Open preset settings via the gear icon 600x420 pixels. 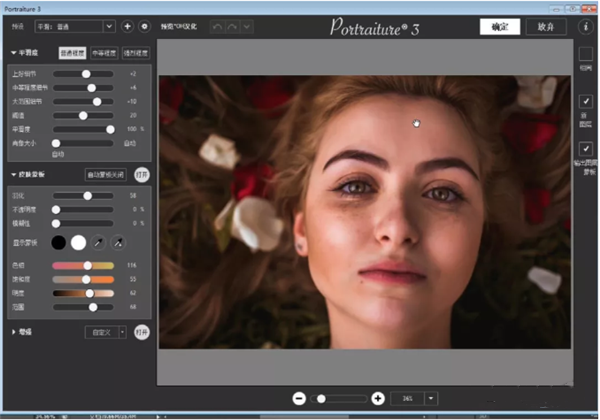click(x=144, y=26)
